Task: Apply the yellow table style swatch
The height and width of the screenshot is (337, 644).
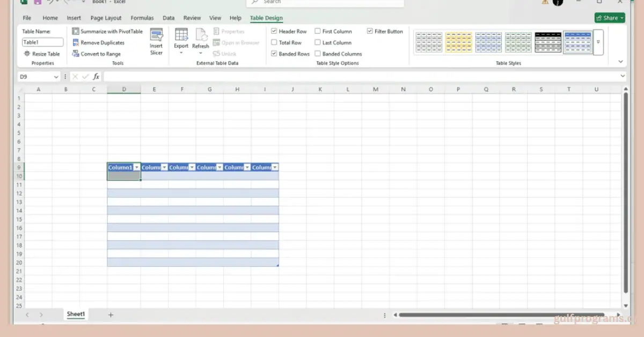Action: [458, 42]
